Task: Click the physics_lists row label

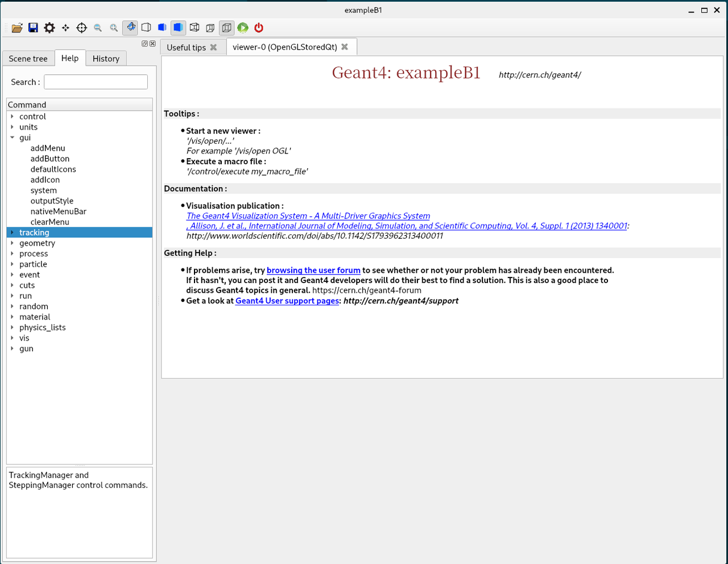Action: [x=43, y=327]
